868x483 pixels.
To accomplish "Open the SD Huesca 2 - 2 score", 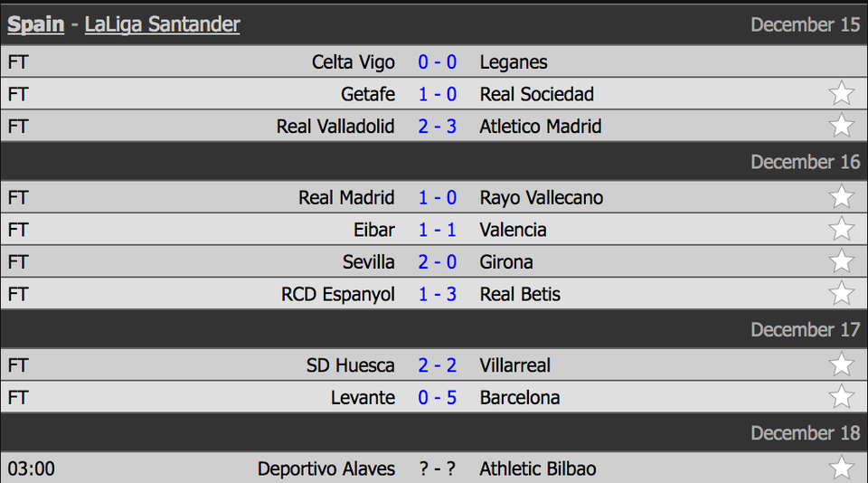I will pyautogui.click(x=438, y=365).
